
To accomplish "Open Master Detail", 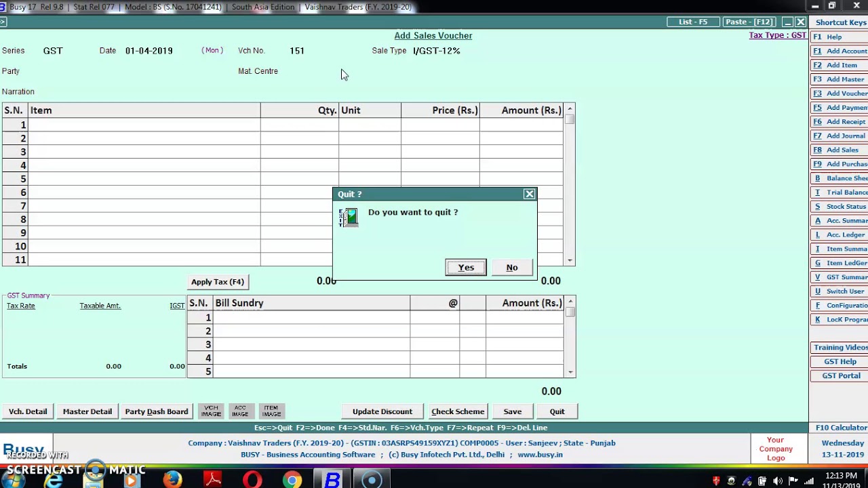I will 87,411.
